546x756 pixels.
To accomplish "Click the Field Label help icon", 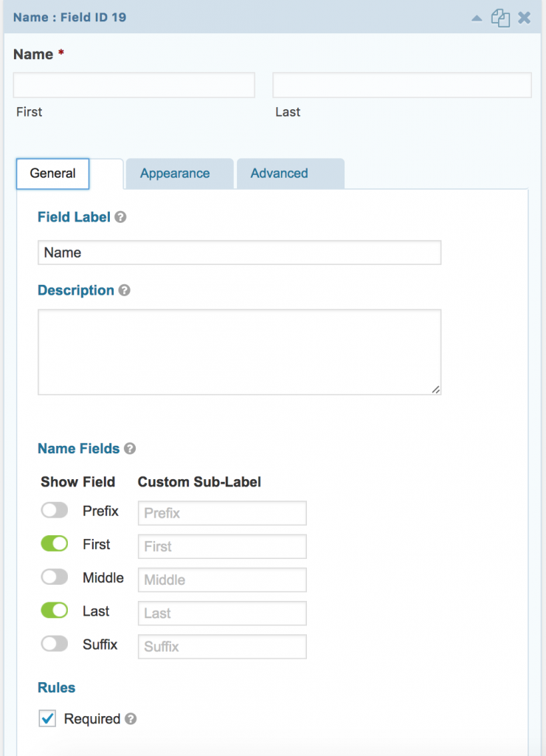I will pos(120,217).
